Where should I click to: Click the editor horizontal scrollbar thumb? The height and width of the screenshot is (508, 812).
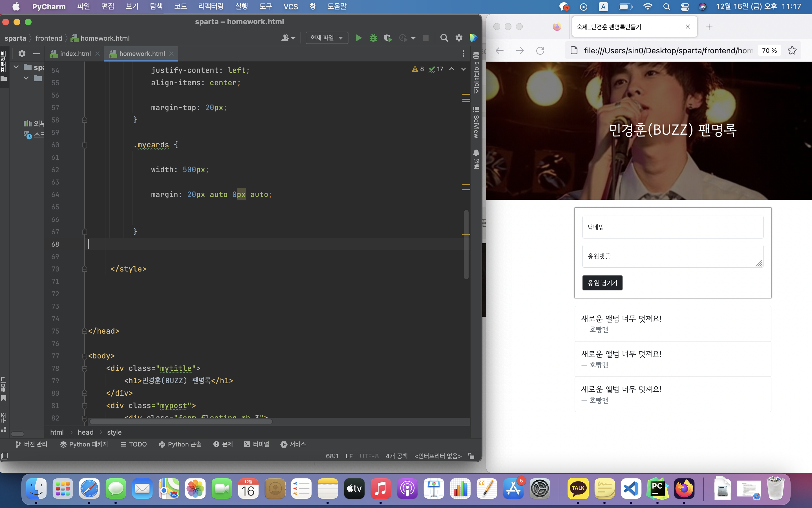[180, 422]
